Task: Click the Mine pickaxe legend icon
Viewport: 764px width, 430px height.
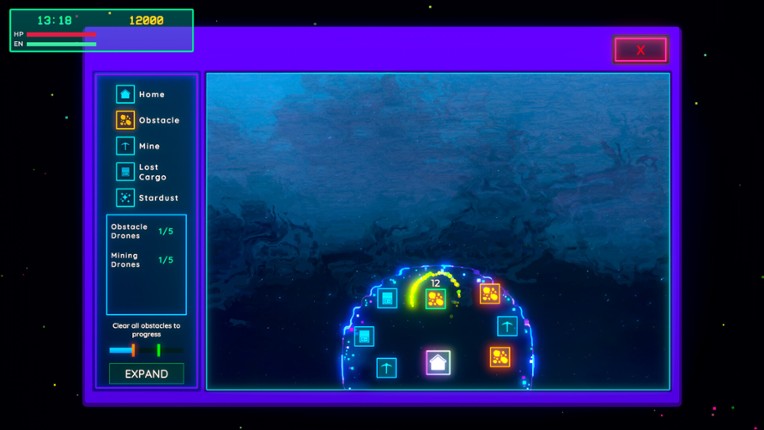Action: [x=125, y=146]
